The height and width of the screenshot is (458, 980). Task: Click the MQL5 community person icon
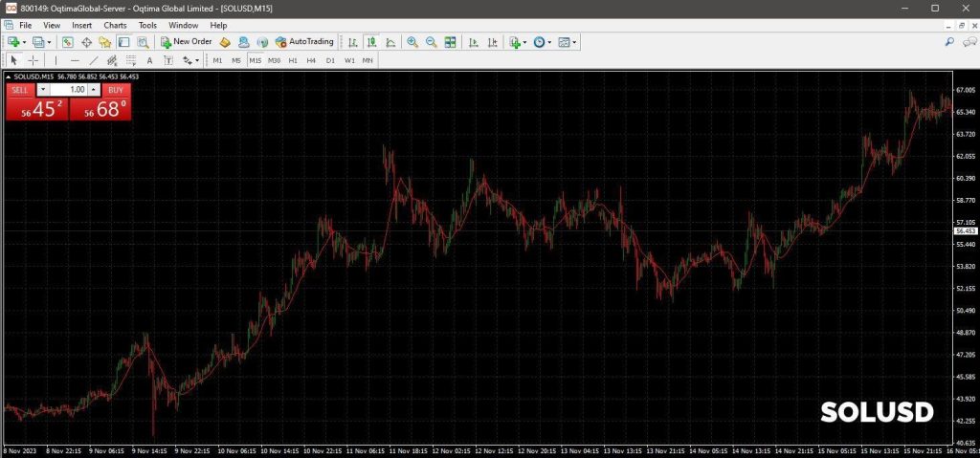[244, 42]
